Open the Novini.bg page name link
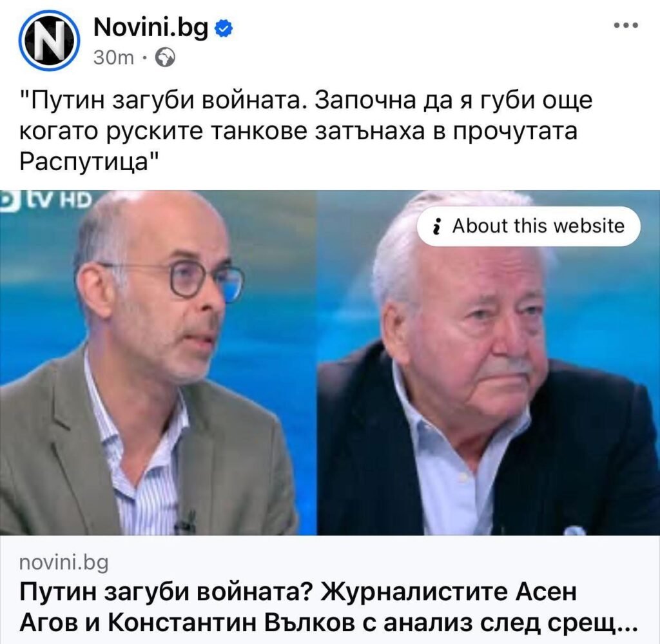660x644 pixels. pos(151,28)
